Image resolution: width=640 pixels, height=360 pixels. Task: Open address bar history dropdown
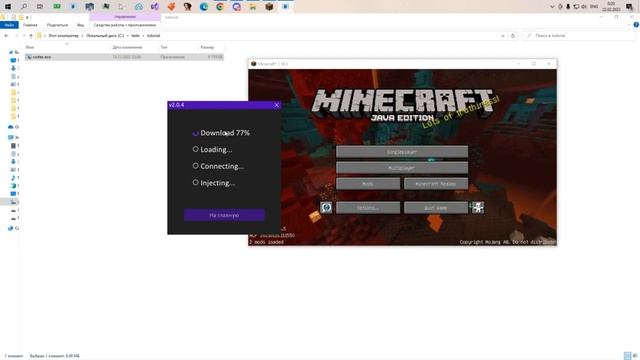(502, 36)
